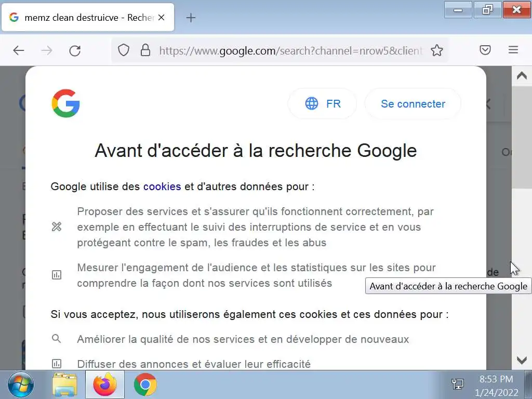Image resolution: width=532 pixels, height=399 pixels.
Task: Reload the current page
Action: tap(75, 50)
